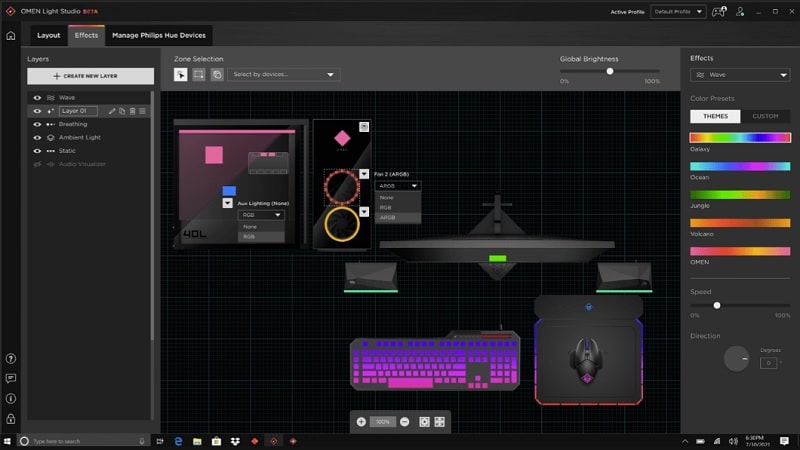
Task: Open the game controller icon in title bar
Action: pos(719,11)
